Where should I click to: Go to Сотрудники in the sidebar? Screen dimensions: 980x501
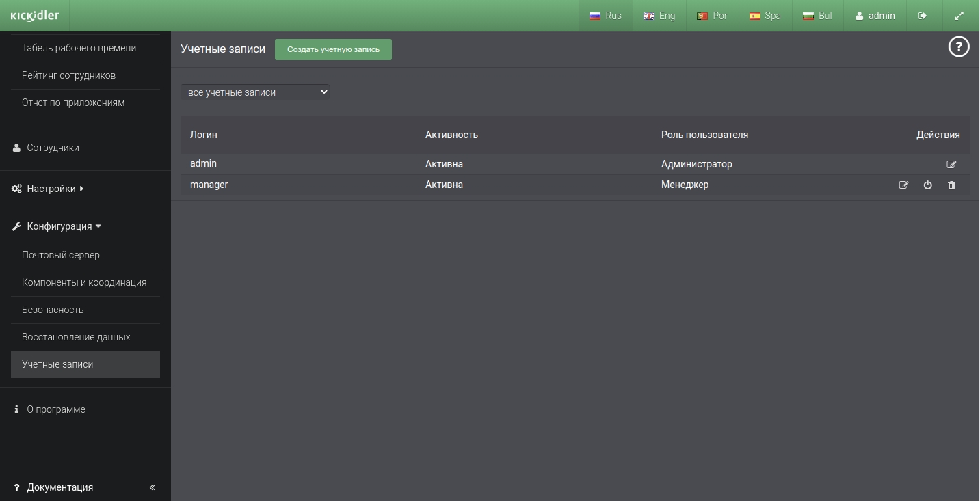(46, 148)
